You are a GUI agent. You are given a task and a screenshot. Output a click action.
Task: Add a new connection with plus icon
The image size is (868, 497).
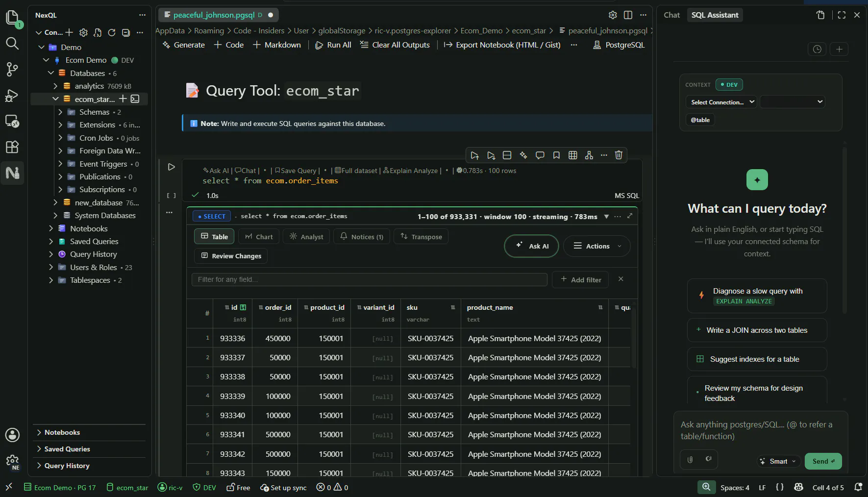click(69, 32)
